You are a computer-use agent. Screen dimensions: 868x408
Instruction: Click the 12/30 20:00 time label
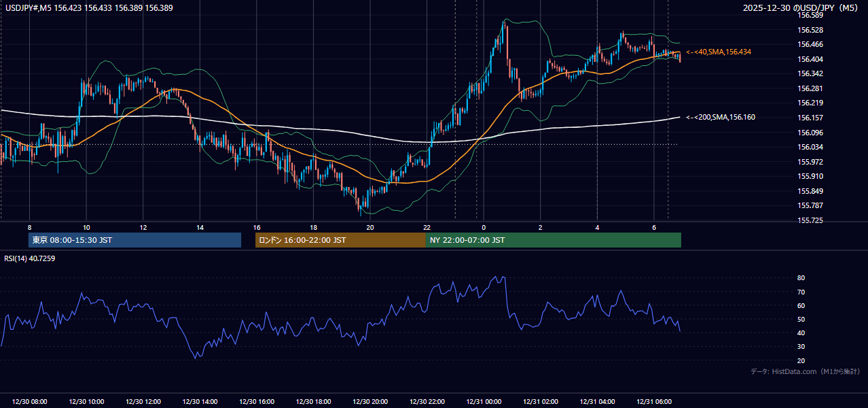pyautogui.click(x=370, y=402)
